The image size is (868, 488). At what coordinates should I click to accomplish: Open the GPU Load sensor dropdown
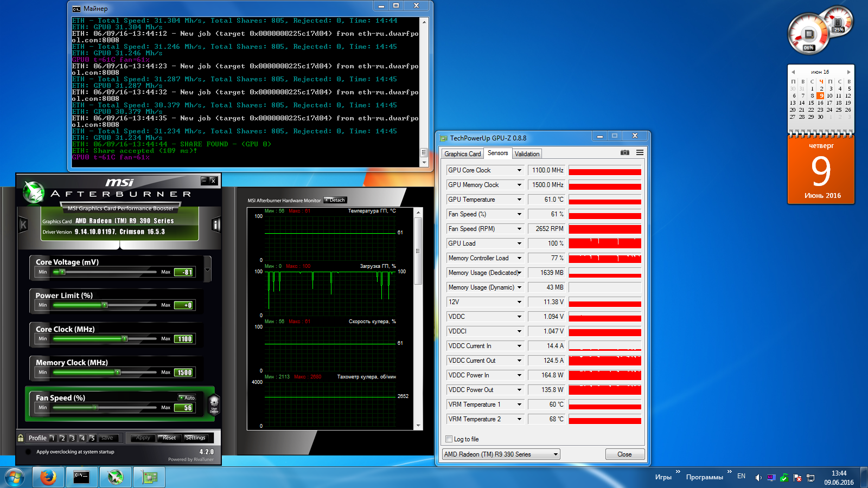519,243
